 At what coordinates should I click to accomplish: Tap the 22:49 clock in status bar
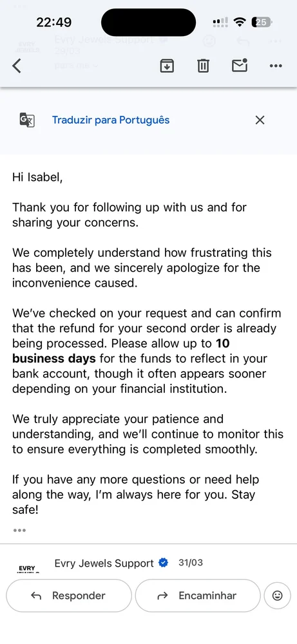click(54, 22)
